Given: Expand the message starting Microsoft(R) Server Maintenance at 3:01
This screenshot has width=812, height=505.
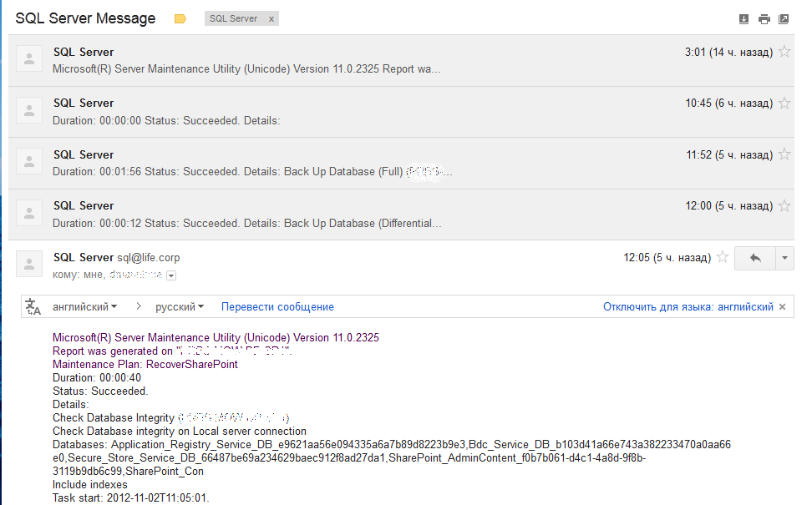Looking at the screenshot, I should tap(401, 61).
